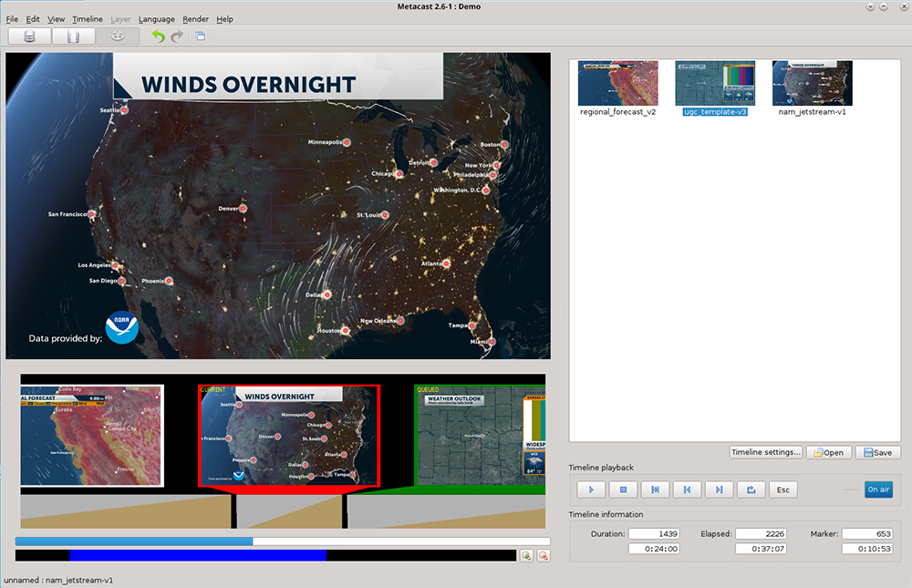
Task: Rewind timeline to the beginning
Action: pos(655,490)
